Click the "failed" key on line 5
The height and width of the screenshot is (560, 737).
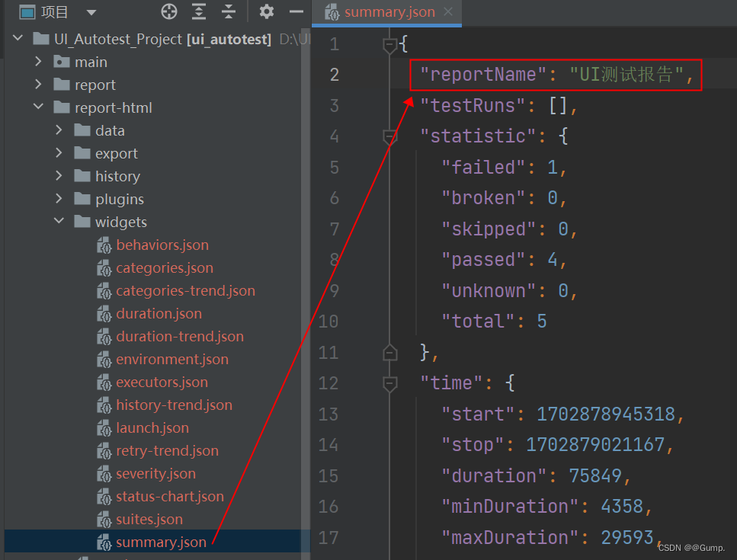pos(482,168)
